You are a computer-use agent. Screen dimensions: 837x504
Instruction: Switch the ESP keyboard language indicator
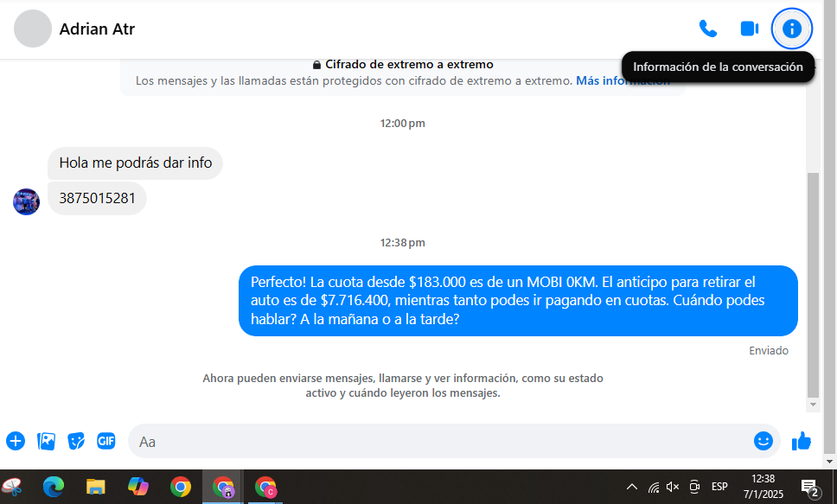[719, 487]
